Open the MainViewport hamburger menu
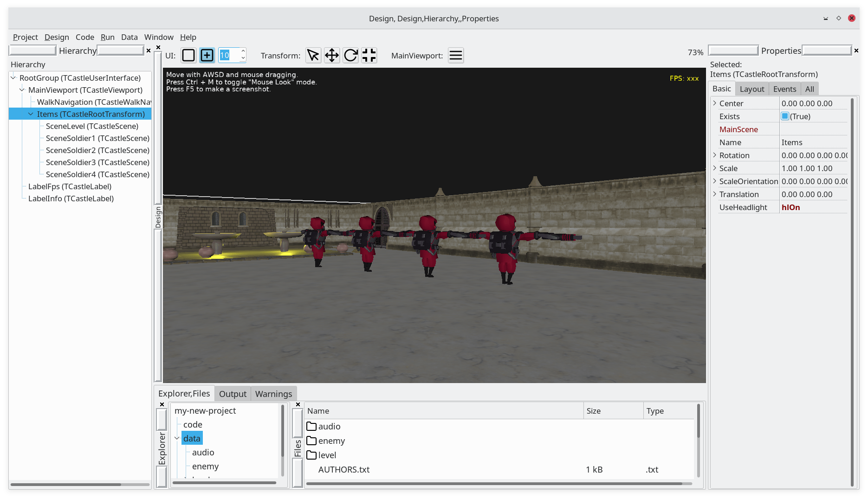The width and height of the screenshot is (868, 499). click(x=456, y=55)
